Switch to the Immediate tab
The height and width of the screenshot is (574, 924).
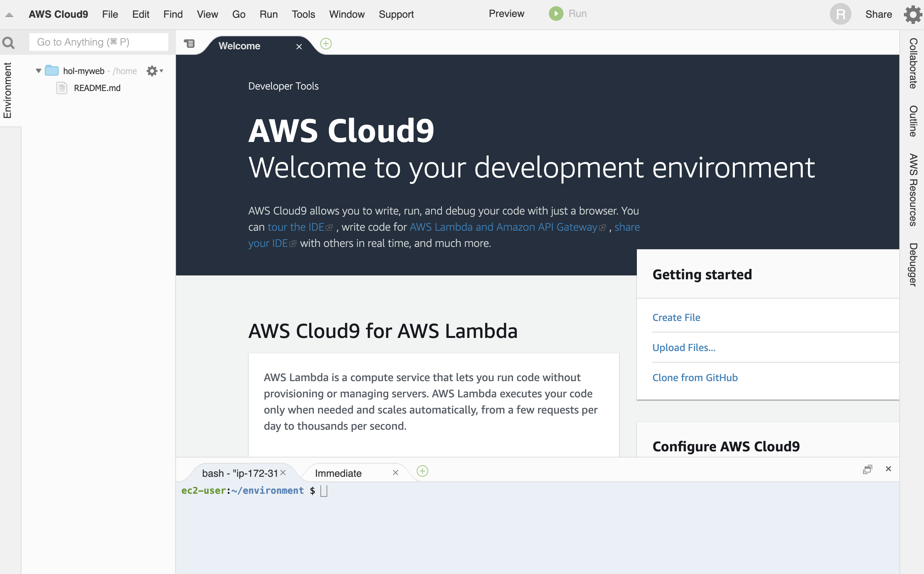tap(338, 473)
